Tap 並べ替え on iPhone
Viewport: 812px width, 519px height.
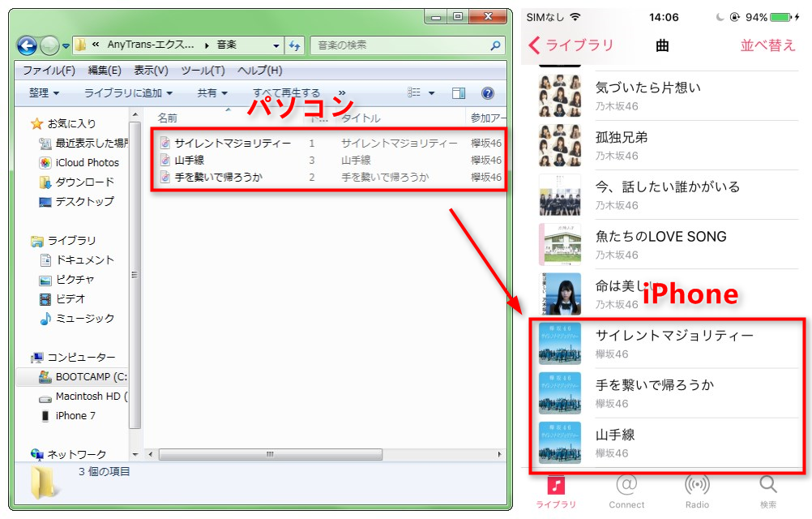[x=767, y=45]
